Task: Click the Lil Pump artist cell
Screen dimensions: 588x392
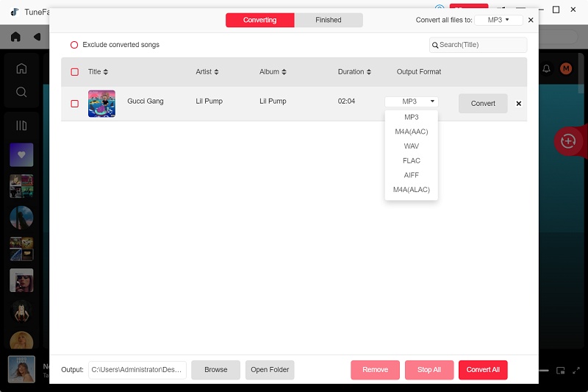Action: pos(209,101)
